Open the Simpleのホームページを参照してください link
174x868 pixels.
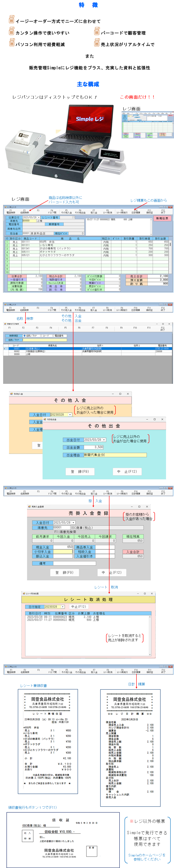147,857
